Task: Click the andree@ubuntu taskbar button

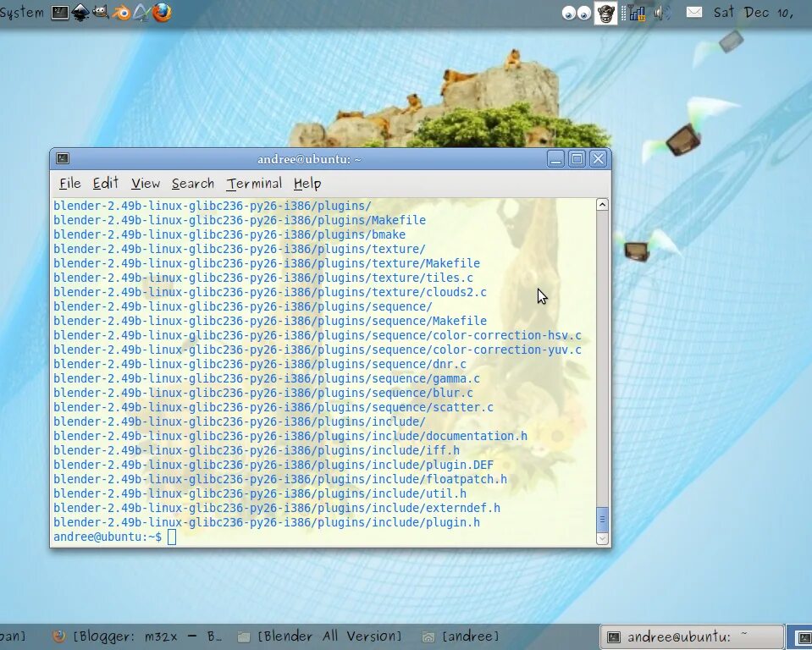Action: point(692,636)
